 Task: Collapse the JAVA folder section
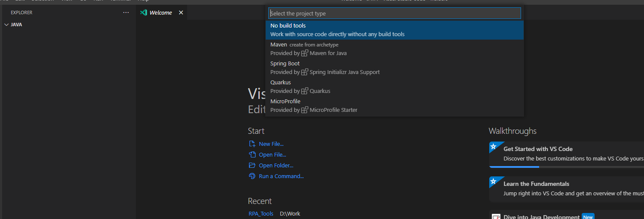click(x=6, y=25)
